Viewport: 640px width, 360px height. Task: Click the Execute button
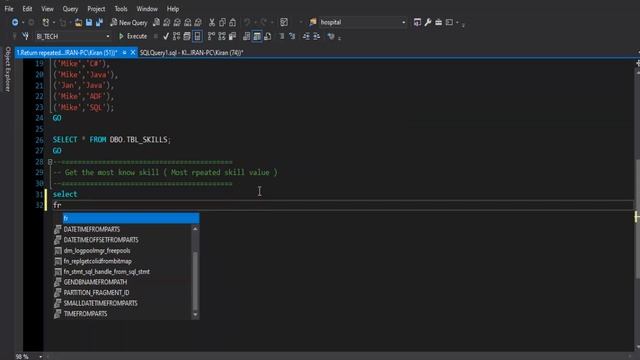pos(133,36)
